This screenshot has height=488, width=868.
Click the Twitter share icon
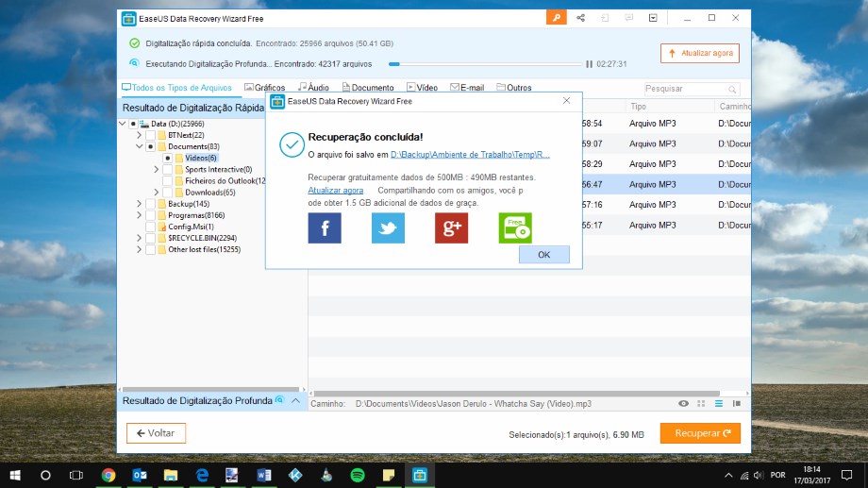tap(388, 227)
